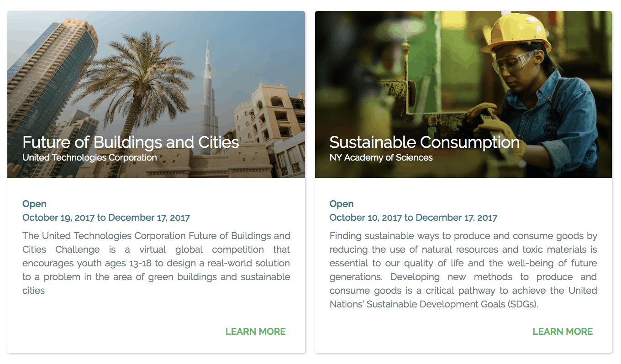Click Open status on Sustainable Consumption card
Viewport: 621px width, 364px height.
342,204
